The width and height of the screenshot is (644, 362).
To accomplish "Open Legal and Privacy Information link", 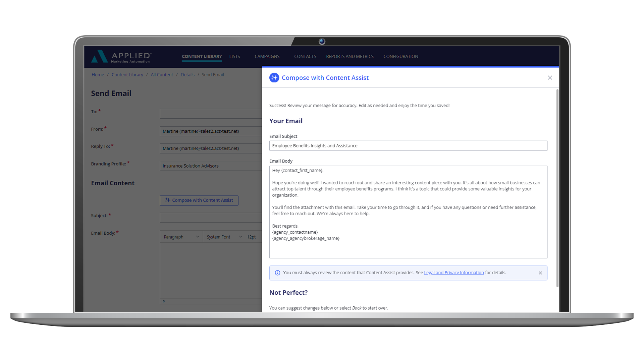I will (454, 273).
